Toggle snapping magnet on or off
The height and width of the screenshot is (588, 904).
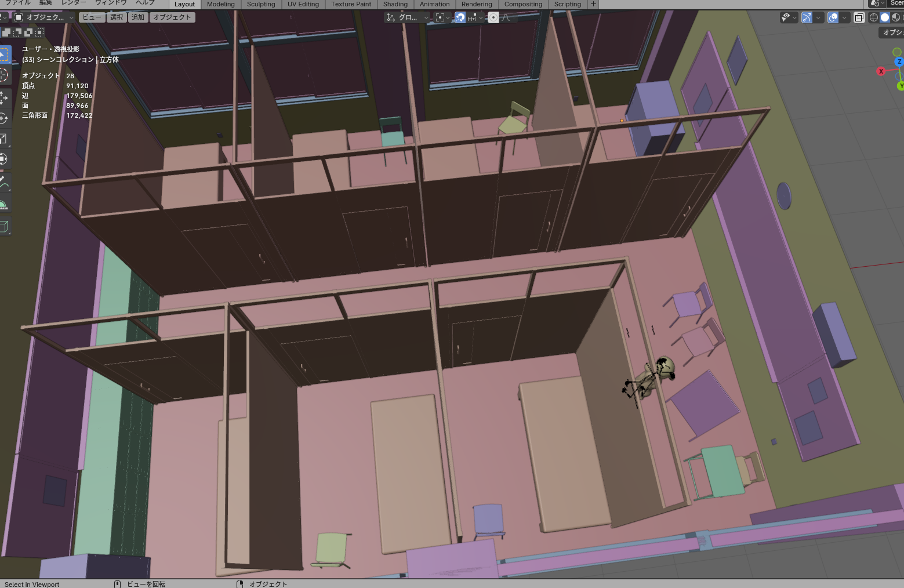click(460, 17)
